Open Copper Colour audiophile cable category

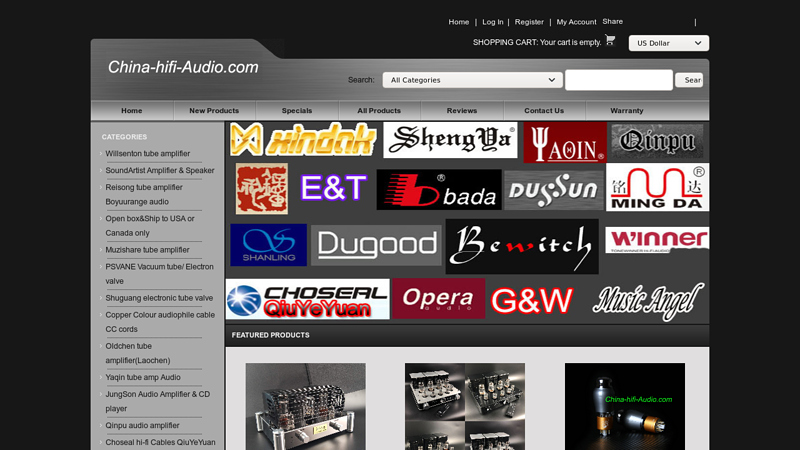pyautogui.click(x=160, y=322)
